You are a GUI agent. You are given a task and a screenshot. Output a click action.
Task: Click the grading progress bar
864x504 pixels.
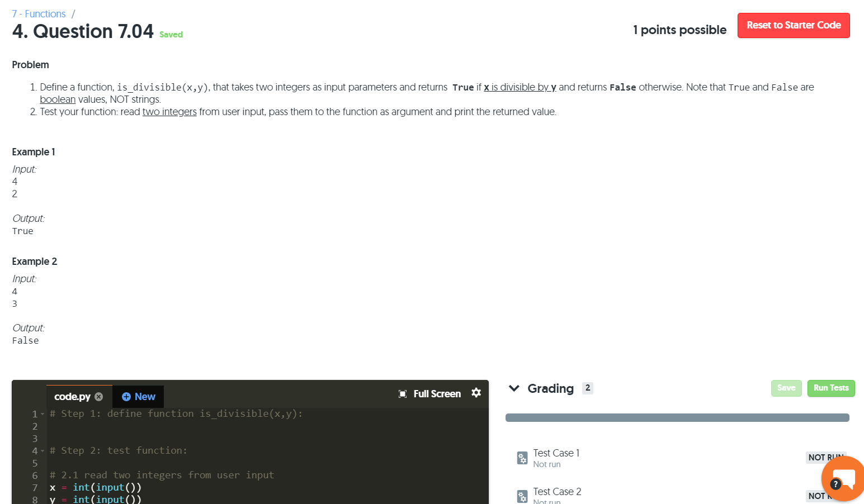pyautogui.click(x=677, y=417)
